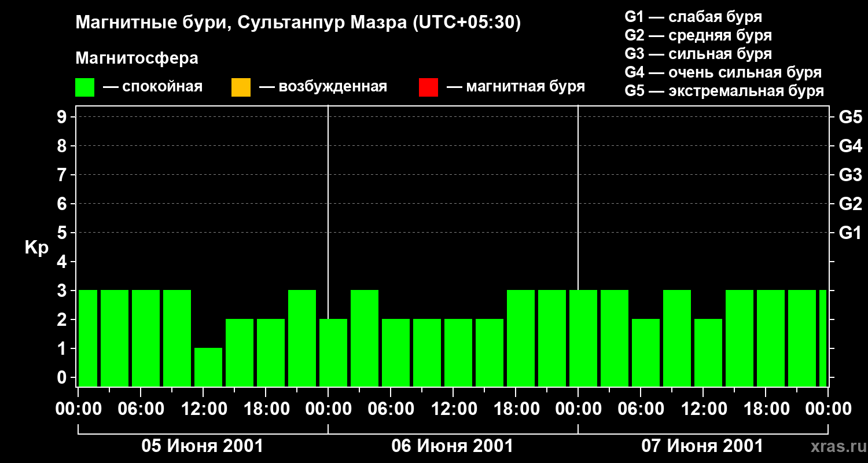Click the right-axis 'G3' storm level label
The image size is (868, 463).
851,175
